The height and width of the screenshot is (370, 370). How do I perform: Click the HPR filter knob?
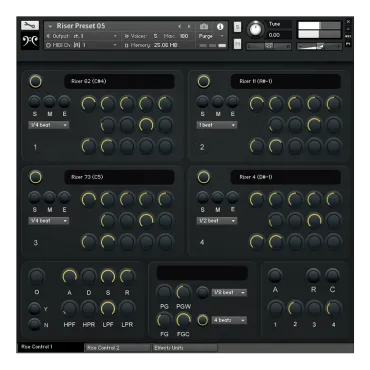(x=89, y=309)
